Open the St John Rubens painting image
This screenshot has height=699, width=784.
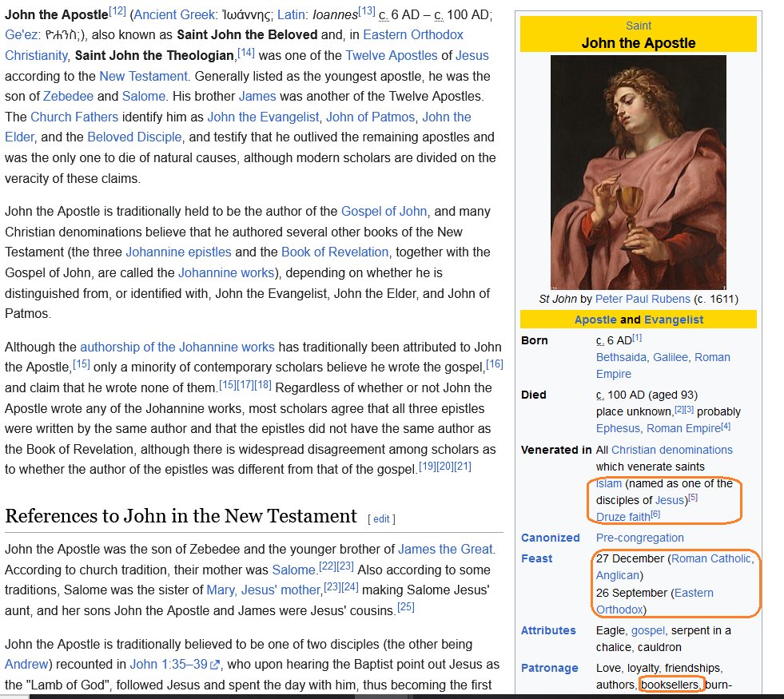click(639, 173)
